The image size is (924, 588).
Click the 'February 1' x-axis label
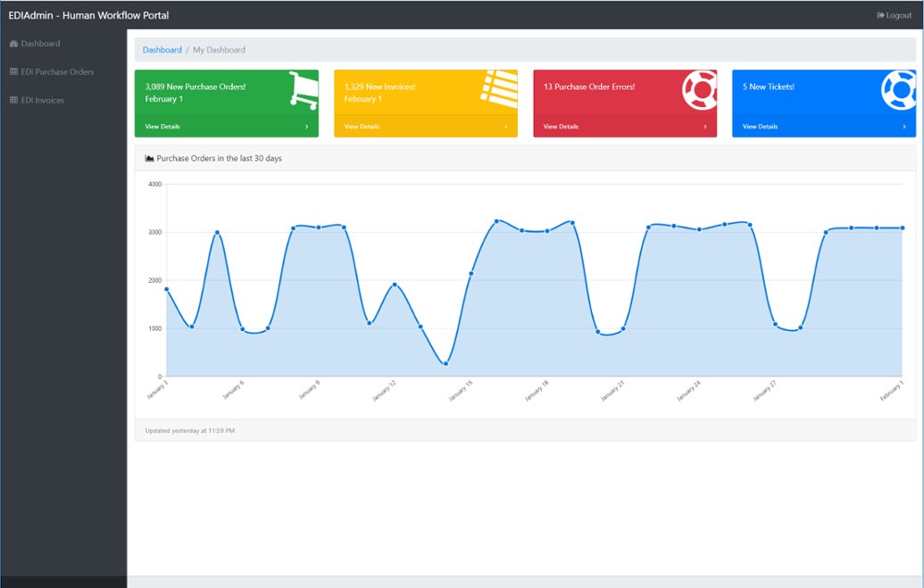pos(892,391)
